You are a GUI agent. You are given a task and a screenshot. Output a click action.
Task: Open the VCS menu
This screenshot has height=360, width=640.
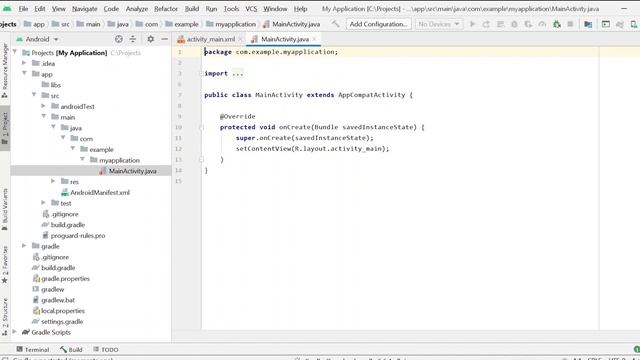click(x=251, y=9)
